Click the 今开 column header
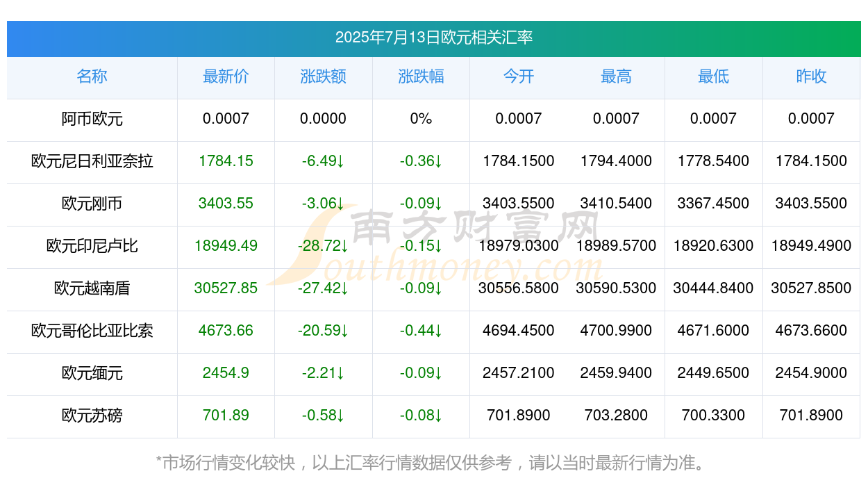This screenshot has height=485, width=868. tap(519, 76)
